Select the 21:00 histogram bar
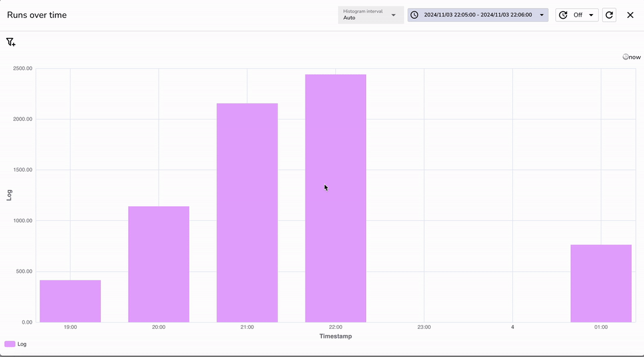644x357 pixels. (x=247, y=213)
